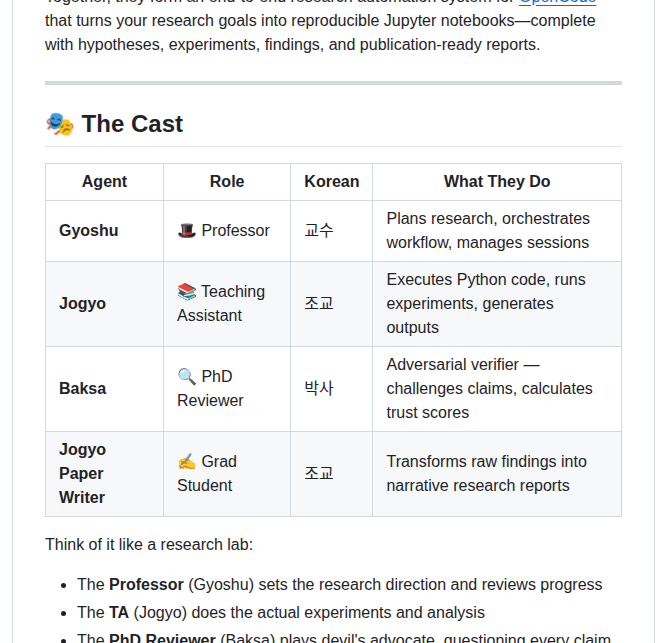Click bold TA in the bullet list
The width and height of the screenshot is (664, 643).
click(x=119, y=613)
